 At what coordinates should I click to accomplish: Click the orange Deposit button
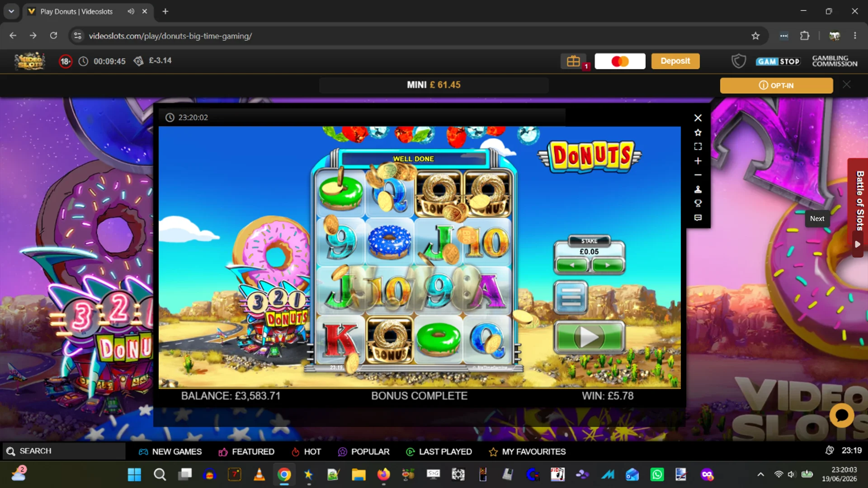click(675, 61)
